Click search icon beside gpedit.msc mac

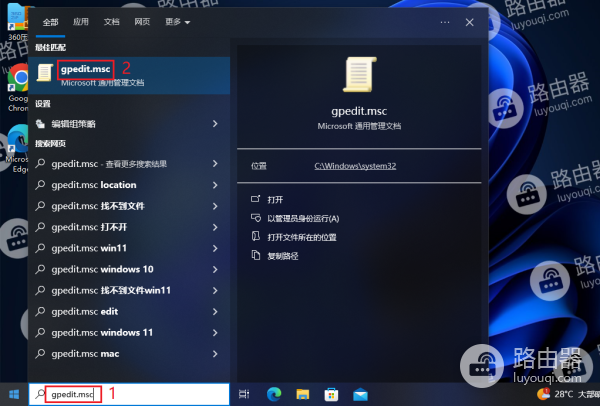pyautogui.click(x=40, y=354)
